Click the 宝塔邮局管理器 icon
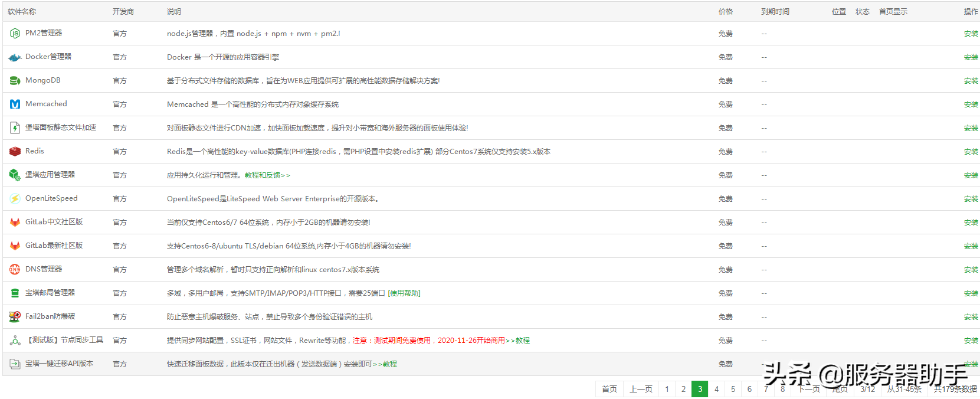Screen dimensions: 980x399 pos(15,293)
